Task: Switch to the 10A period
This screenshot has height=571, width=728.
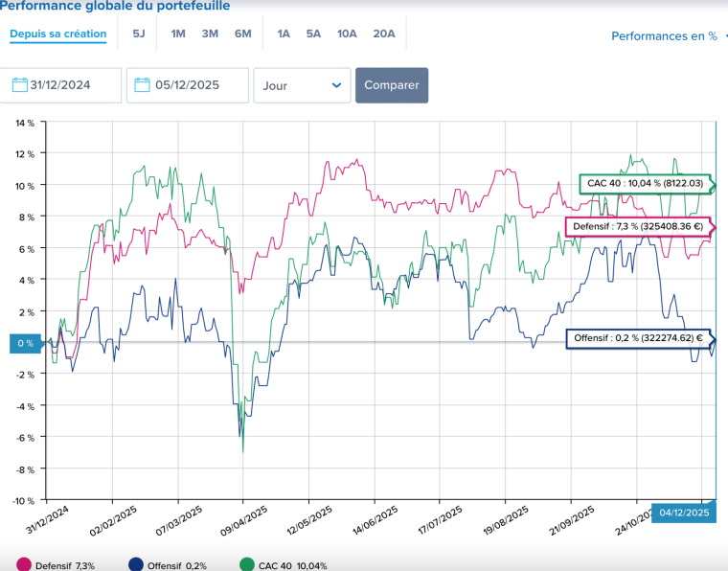Action: tap(347, 34)
